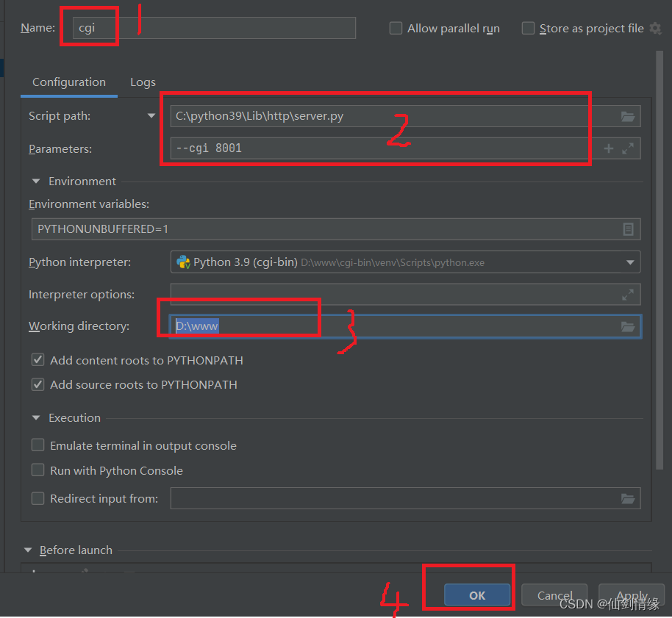Open macro insertion with the plus icon beside Parameters
672x618 pixels.
coord(608,148)
